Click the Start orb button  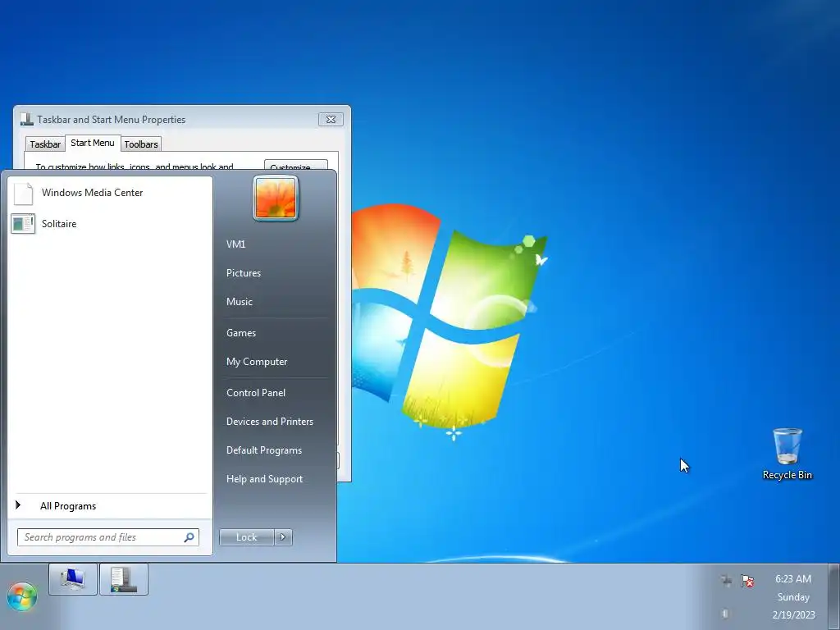tap(22, 596)
